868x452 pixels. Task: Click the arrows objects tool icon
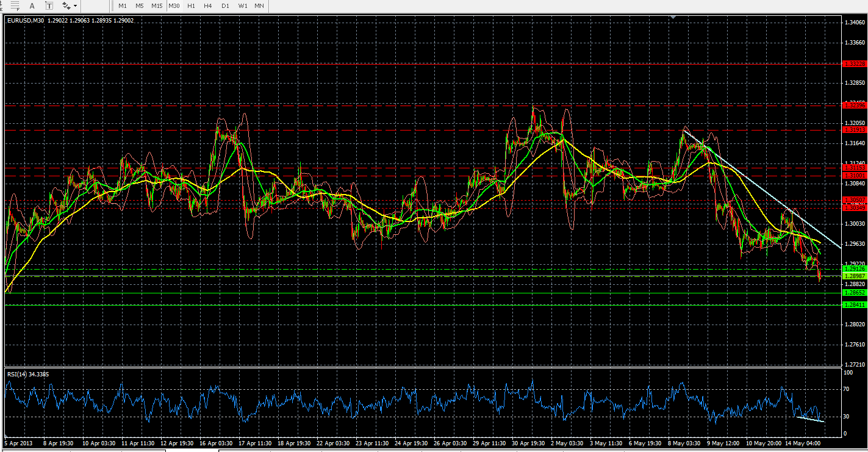click(x=66, y=5)
